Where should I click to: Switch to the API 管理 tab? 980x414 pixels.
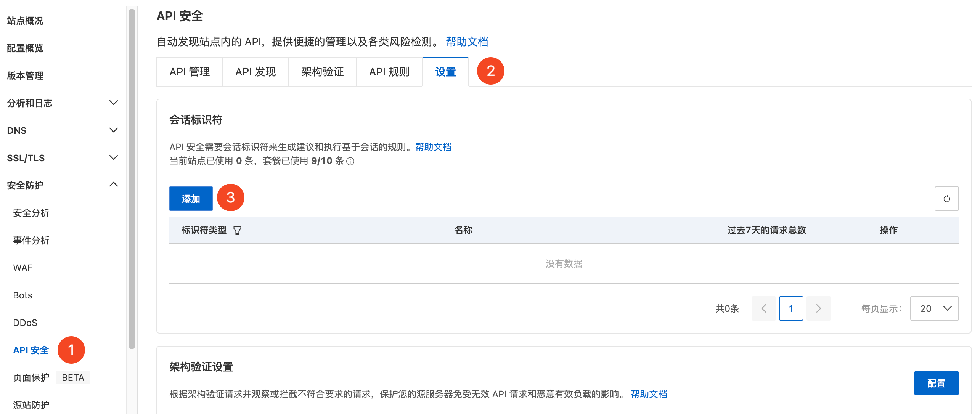coord(190,72)
